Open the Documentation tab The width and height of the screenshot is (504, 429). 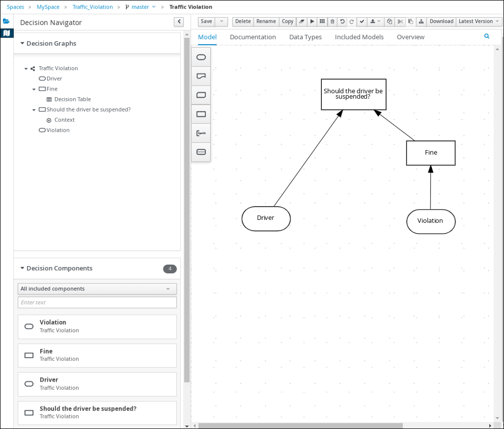click(x=253, y=37)
